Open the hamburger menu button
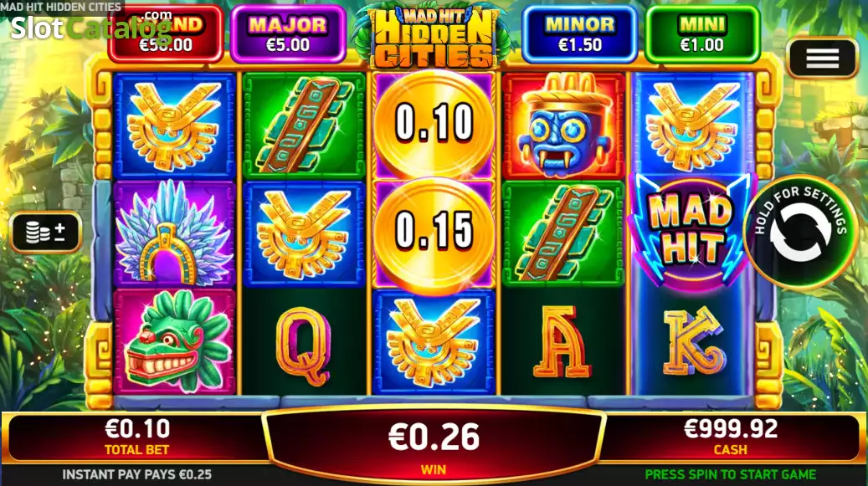The height and width of the screenshot is (486, 868). [x=822, y=58]
